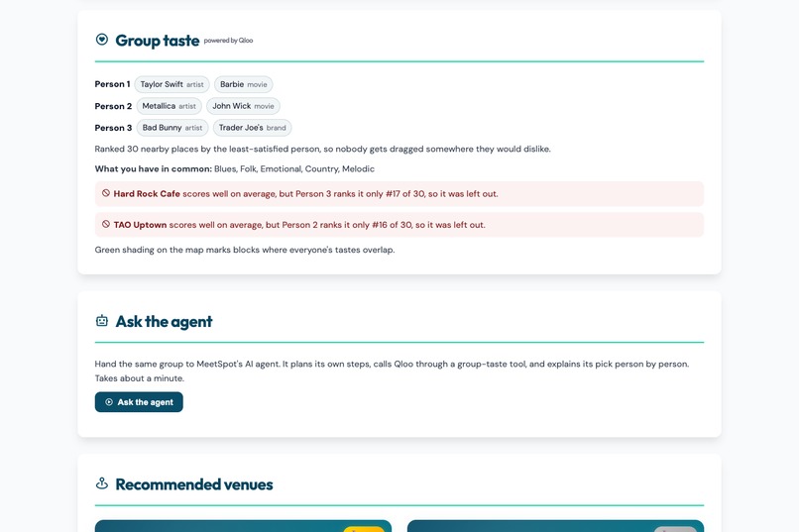Viewport: 799px width, 532px height.
Task: Open the powered by Qloo label
Action: [228, 41]
